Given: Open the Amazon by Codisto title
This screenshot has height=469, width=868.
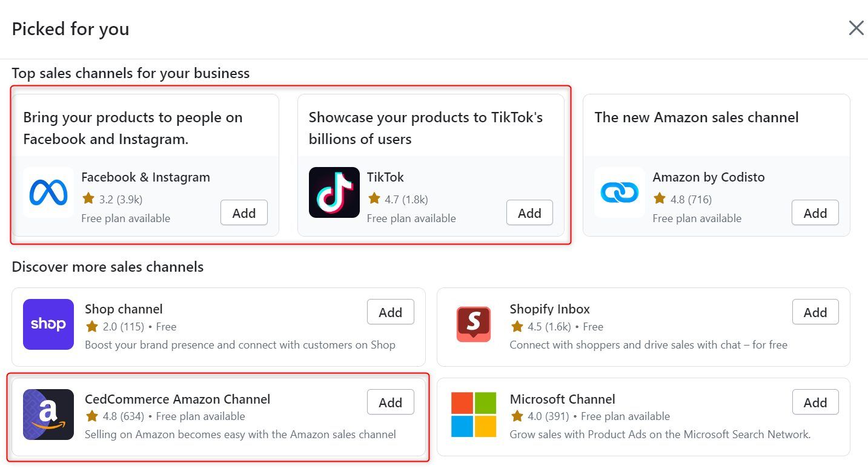Looking at the screenshot, I should 709,177.
